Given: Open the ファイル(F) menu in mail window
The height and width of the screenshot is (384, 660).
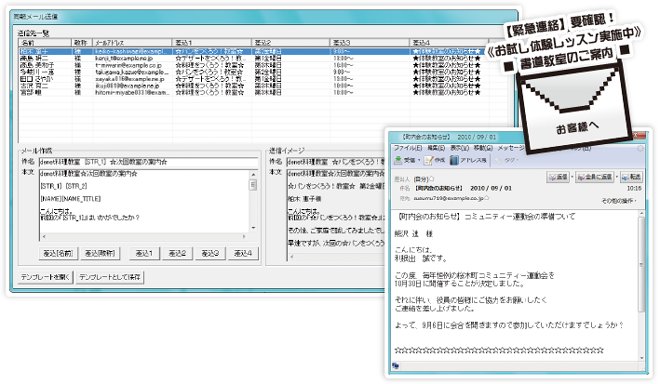Looking at the screenshot, I should (407, 148).
